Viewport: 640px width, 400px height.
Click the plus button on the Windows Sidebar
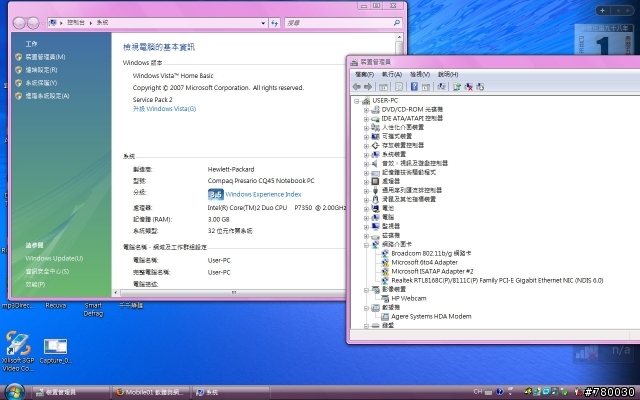click(x=602, y=11)
